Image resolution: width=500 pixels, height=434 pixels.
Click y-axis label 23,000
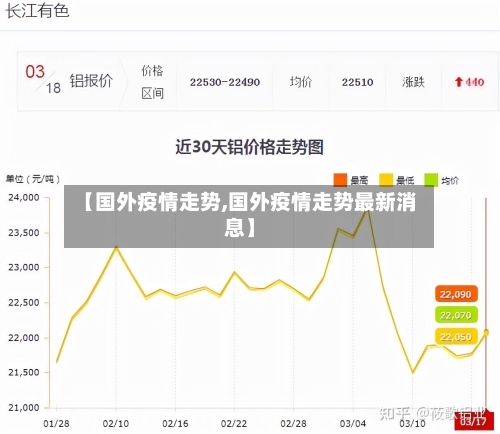(x=24, y=267)
